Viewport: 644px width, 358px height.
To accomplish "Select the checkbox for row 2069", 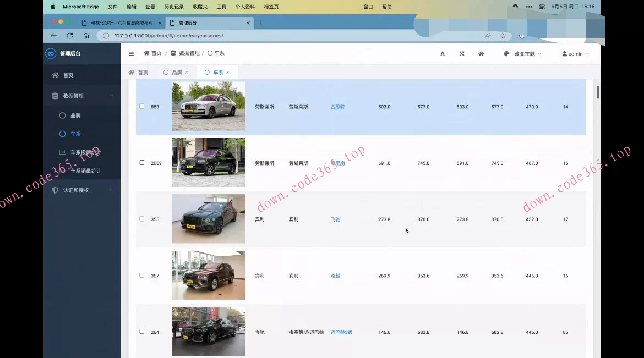I will 142,163.
